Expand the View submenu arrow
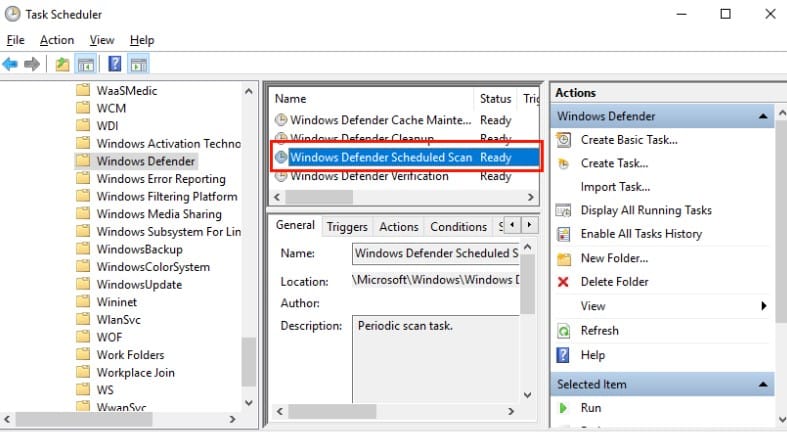Image resolution: width=787 pixels, height=432 pixels. click(x=763, y=306)
